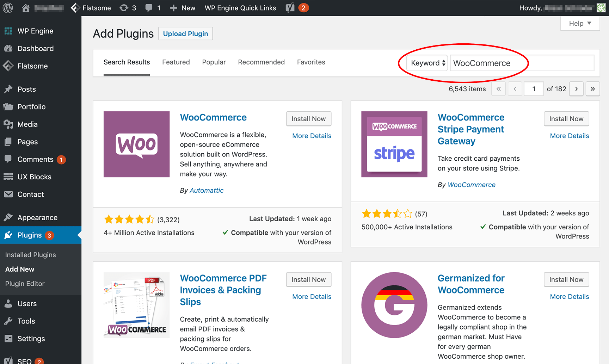Open More Details for PDF Invoices plugin
Viewport: 609px width, 364px height.
coord(312,297)
